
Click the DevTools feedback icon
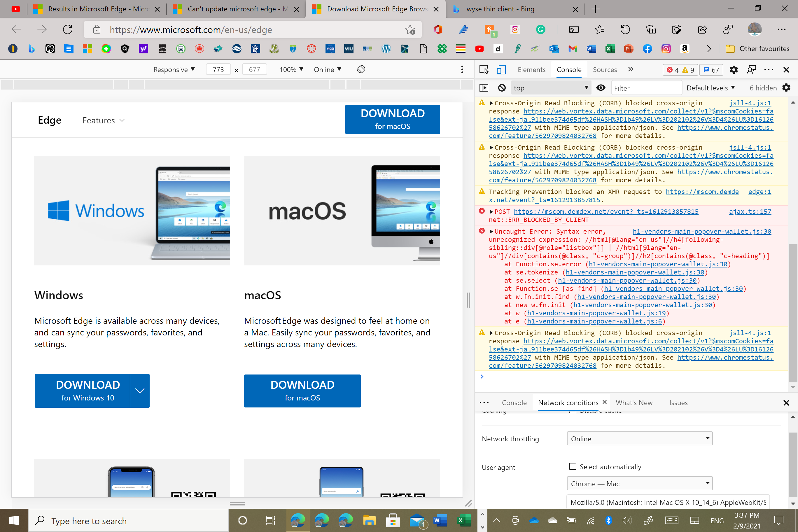coord(751,69)
